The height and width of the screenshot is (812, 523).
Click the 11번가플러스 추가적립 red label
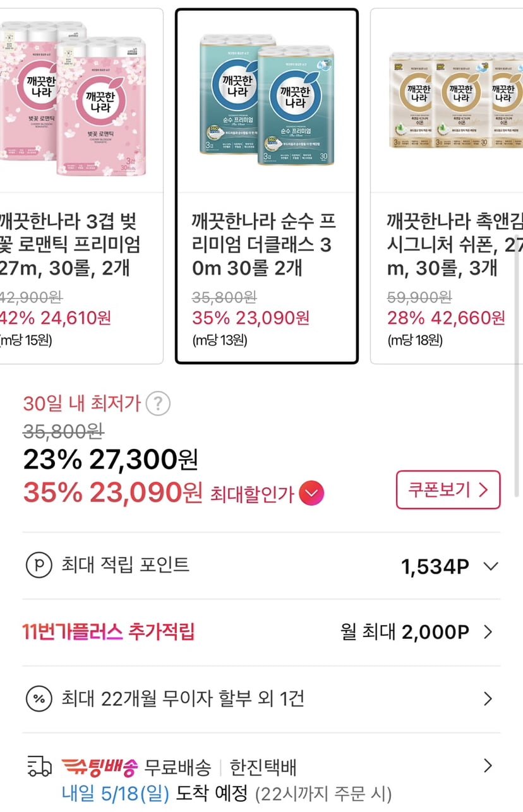click(x=108, y=631)
